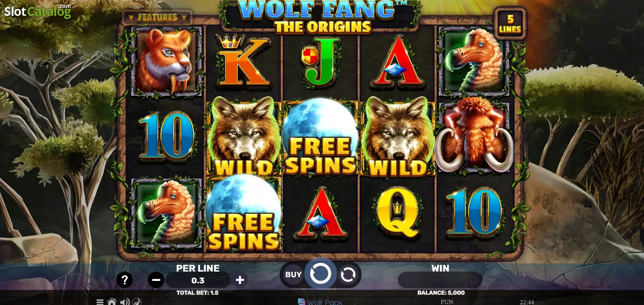Mute sound with the speaker icon

click(x=125, y=302)
